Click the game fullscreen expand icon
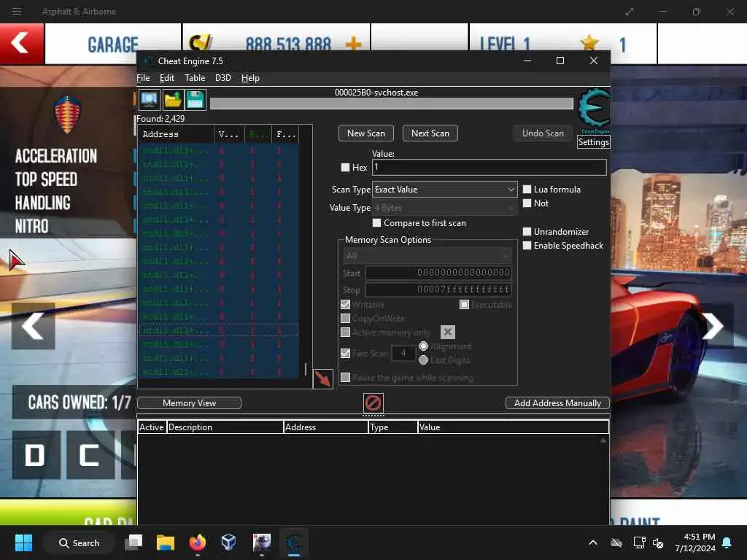 630,12
